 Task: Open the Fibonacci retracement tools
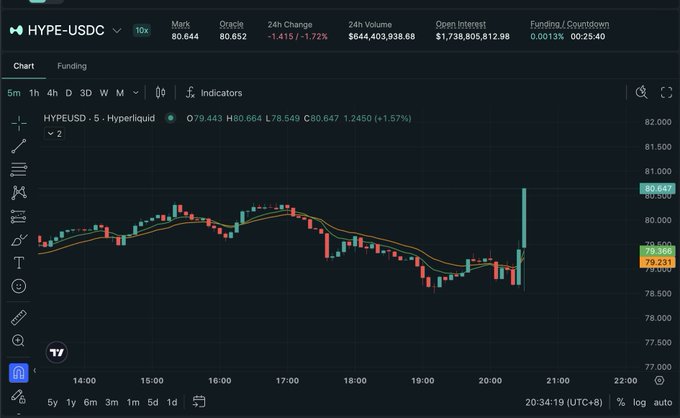[19, 170]
